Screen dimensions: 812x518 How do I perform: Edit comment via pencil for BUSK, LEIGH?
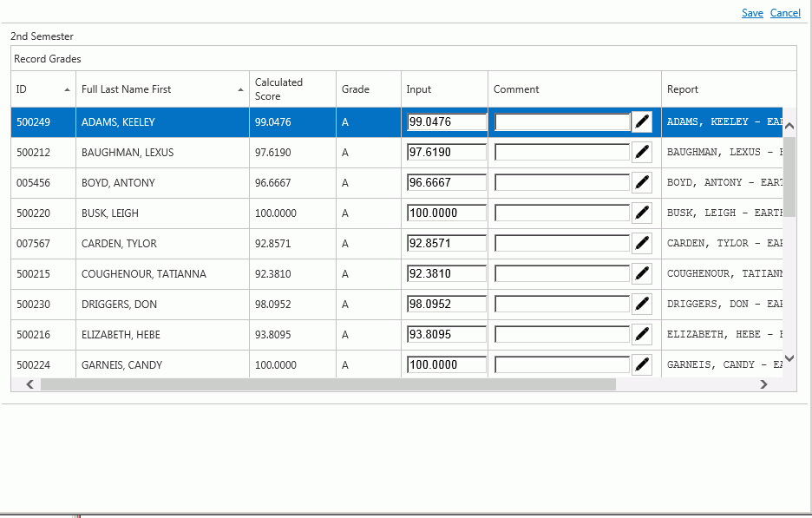point(642,213)
